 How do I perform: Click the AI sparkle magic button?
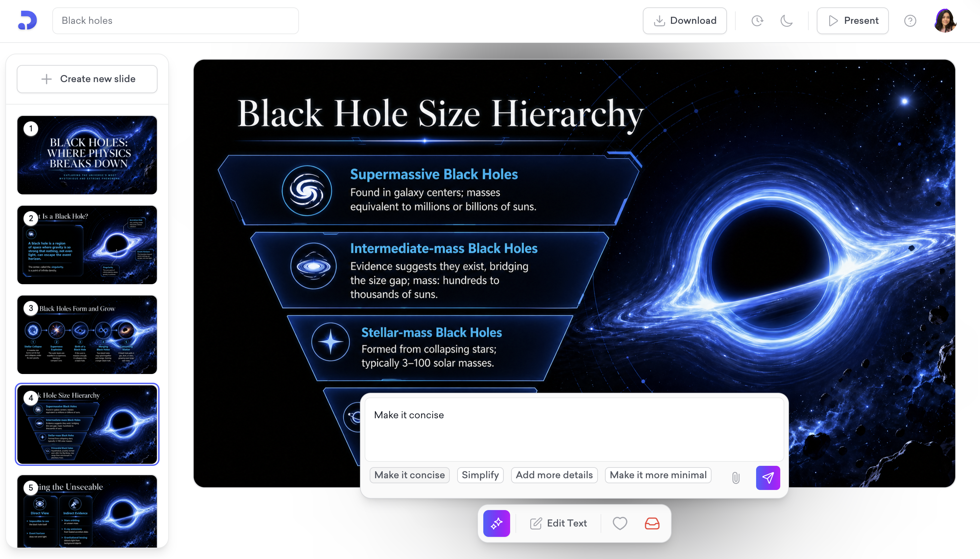point(496,523)
